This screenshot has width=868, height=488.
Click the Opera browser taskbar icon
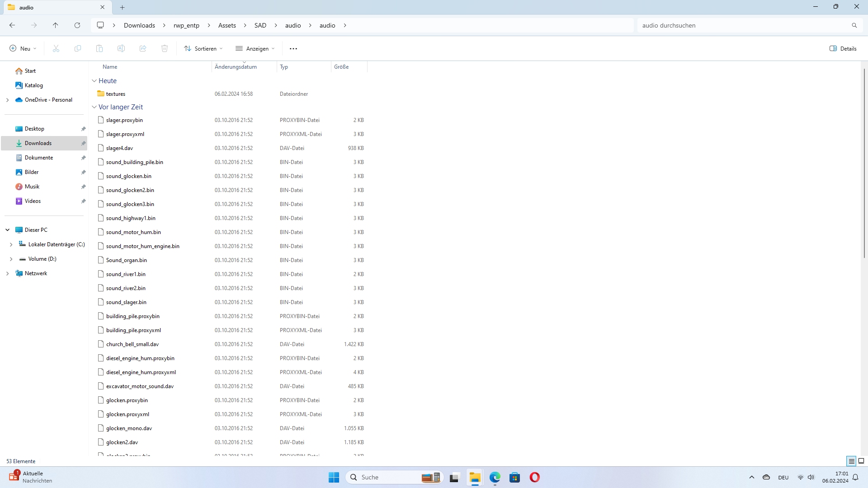coord(534,477)
